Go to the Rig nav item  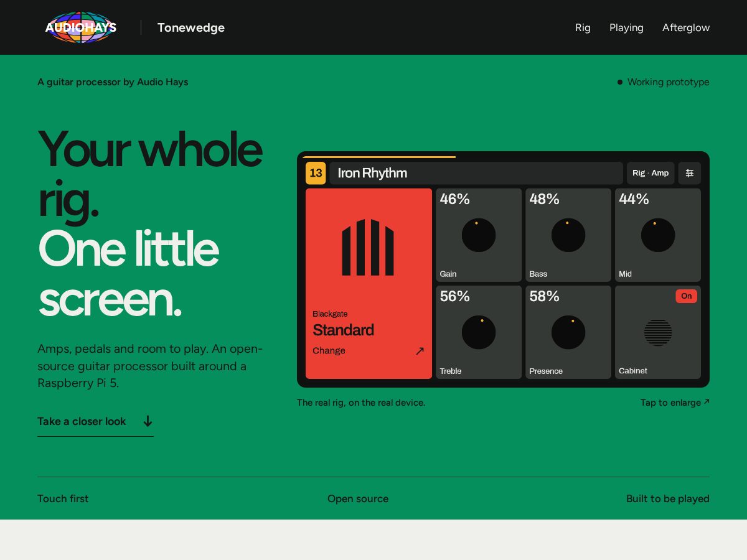pos(583,27)
